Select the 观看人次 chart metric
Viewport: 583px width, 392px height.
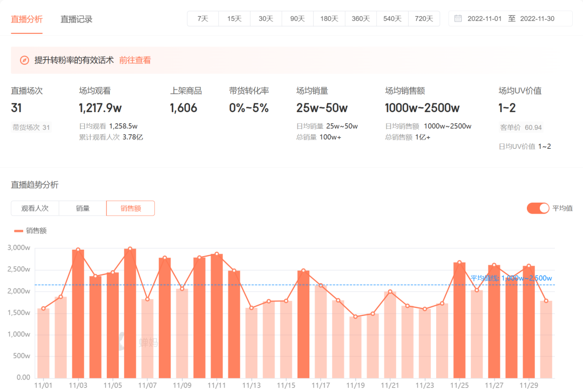point(35,208)
